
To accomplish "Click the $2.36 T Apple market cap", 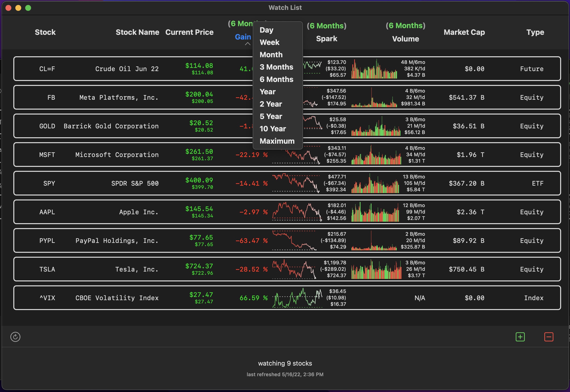I will (470, 212).
